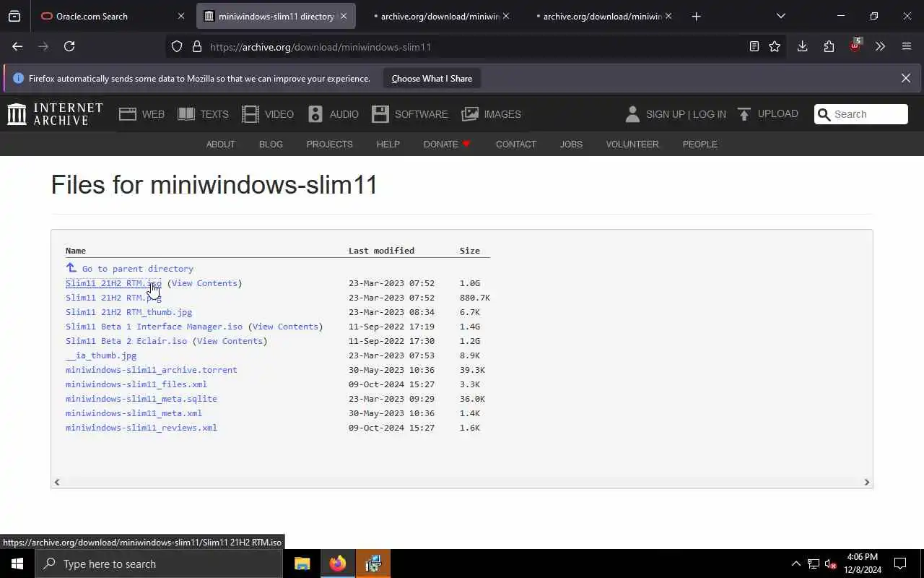Switch to Oracle.com Search tab
The image size is (924, 578).
click(x=112, y=16)
